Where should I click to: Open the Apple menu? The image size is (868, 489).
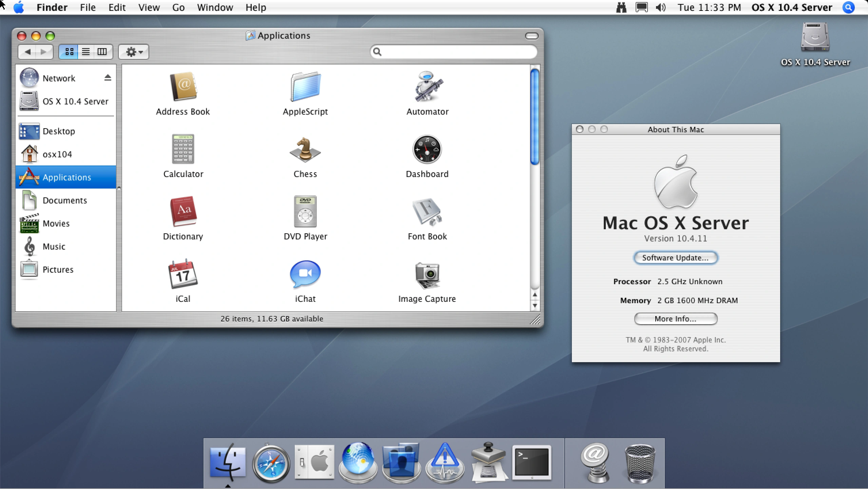pyautogui.click(x=18, y=7)
